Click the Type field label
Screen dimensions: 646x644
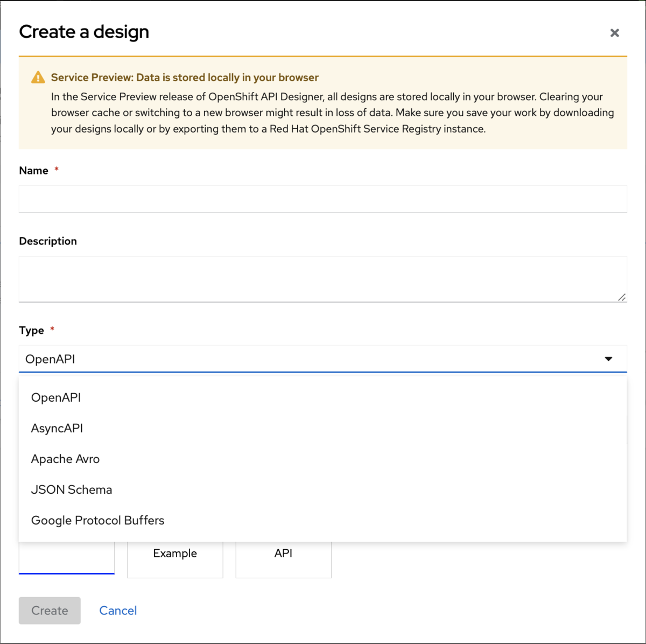pos(31,330)
